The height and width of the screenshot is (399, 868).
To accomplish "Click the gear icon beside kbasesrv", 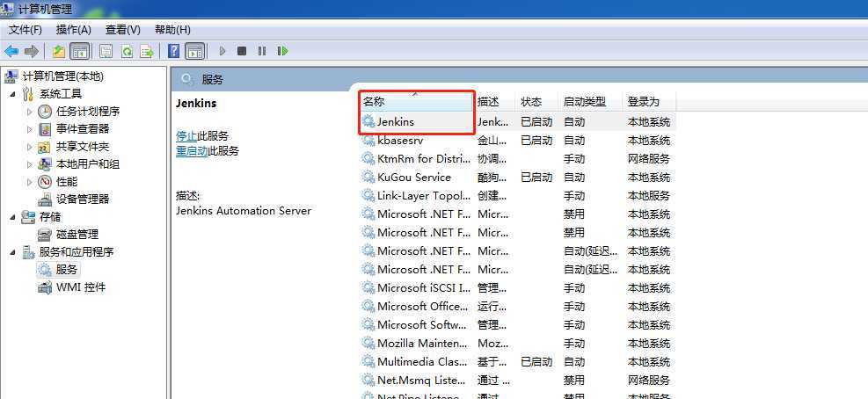I will tap(368, 140).
